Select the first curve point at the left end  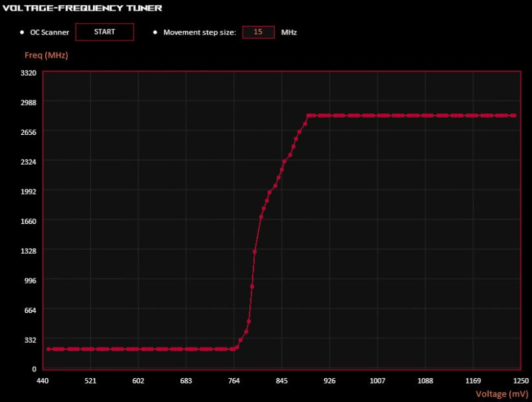click(x=49, y=349)
